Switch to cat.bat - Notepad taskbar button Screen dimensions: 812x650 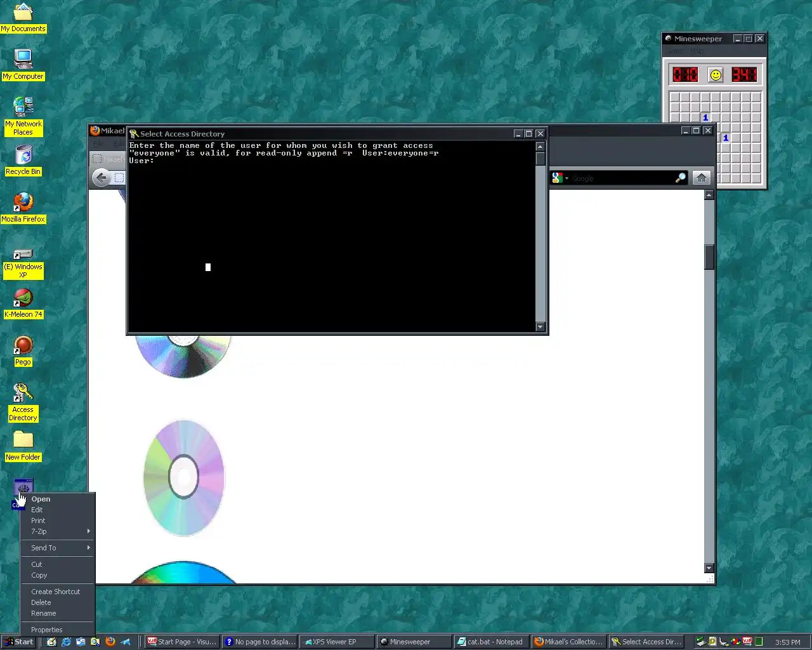[x=492, y=642]
